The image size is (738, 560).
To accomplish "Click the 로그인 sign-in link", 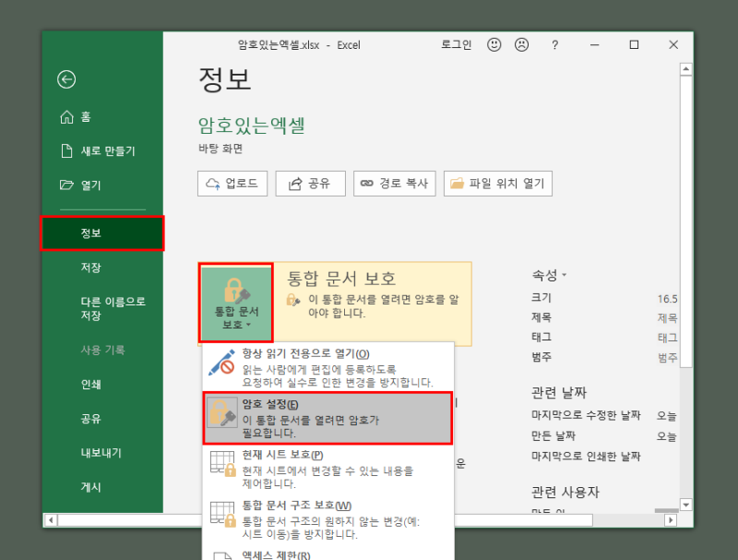I will tap(456, 44).
